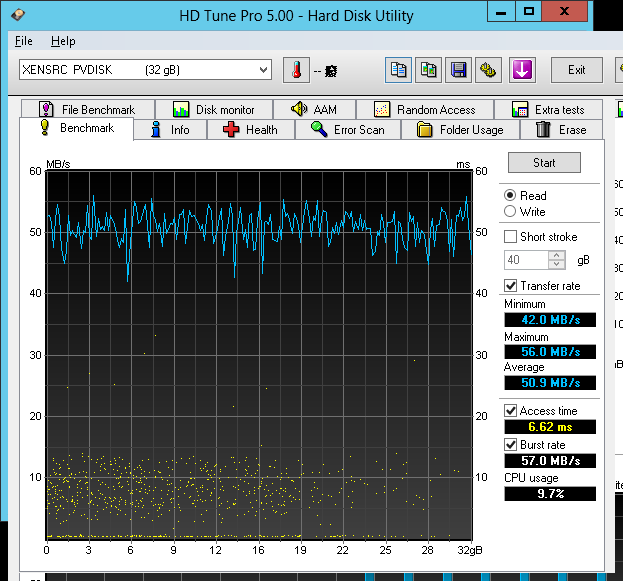The image size is (623, 581).
Task: Toggle the Access time checkbox
Action: 510,411
